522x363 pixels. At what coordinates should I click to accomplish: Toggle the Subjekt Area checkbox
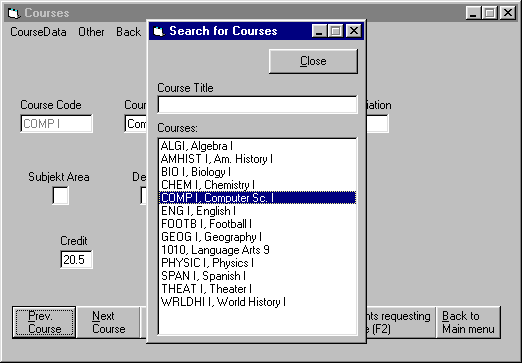click(60, 195)
